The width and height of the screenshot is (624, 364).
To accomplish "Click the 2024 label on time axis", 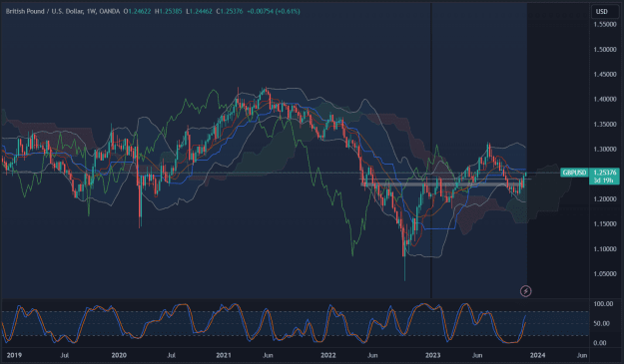I will 538,355.
